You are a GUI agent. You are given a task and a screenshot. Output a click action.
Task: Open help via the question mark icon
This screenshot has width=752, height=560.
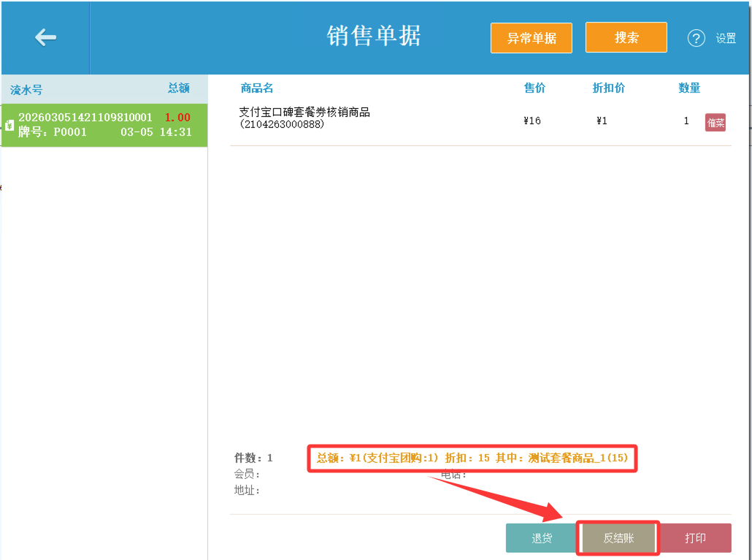point(696,38)
